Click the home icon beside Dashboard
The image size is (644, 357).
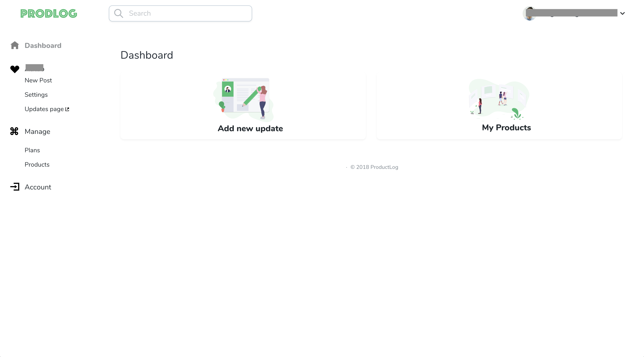point(15,45)
